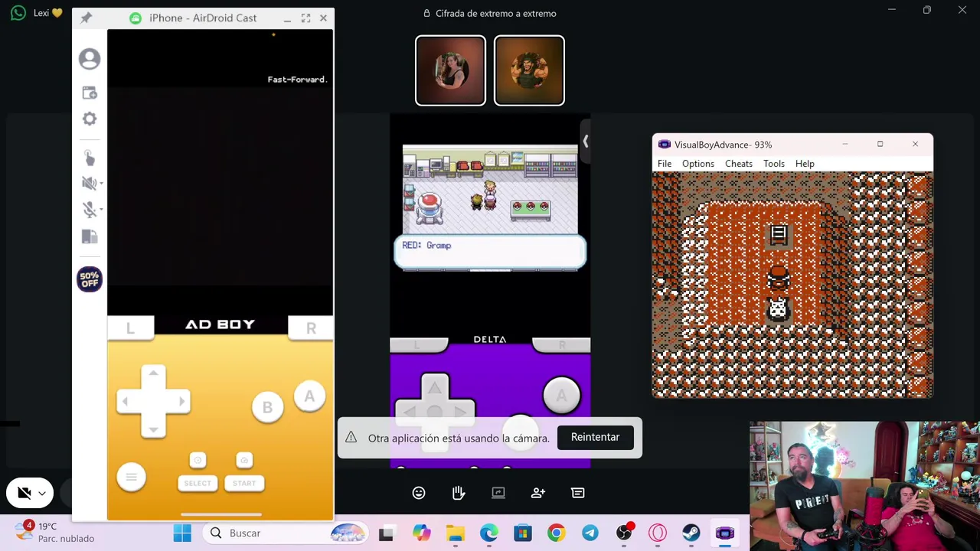The image size is (980, 551).
Task: Raise hand in the call toolbar
Action: pyautogui.click(x=459, y=493)
